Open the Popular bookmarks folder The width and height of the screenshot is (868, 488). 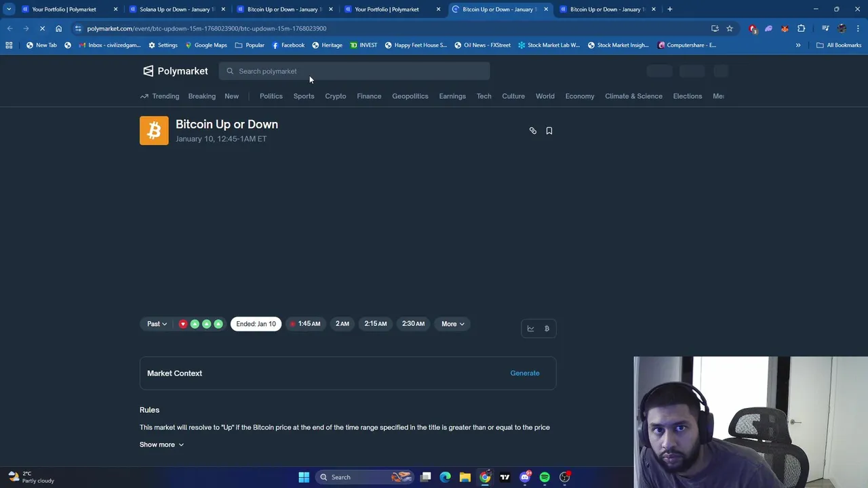click(x=250, y=45)
